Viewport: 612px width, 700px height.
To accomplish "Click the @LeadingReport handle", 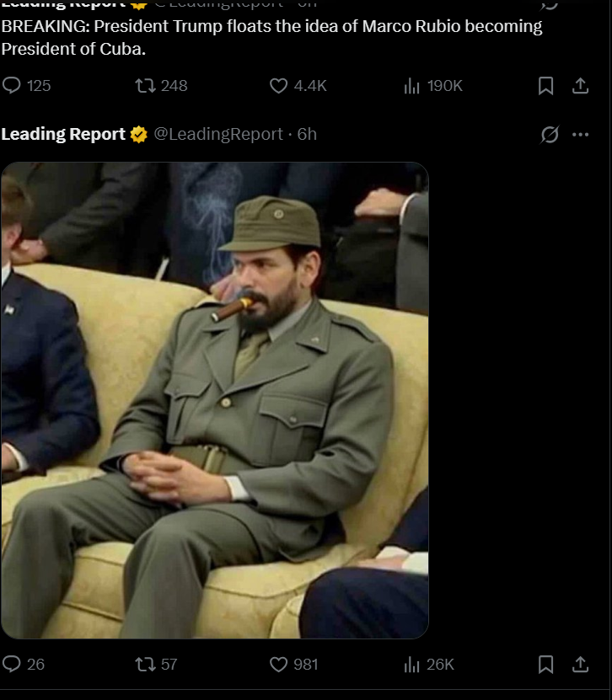I will pyautogui.click(x=218, y=134).
